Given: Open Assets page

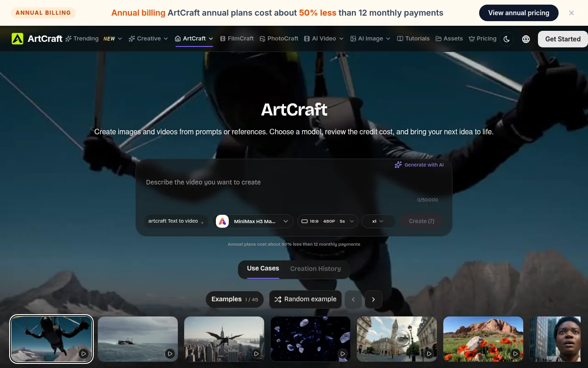Looking at the screenshot, I should point(449,39).
